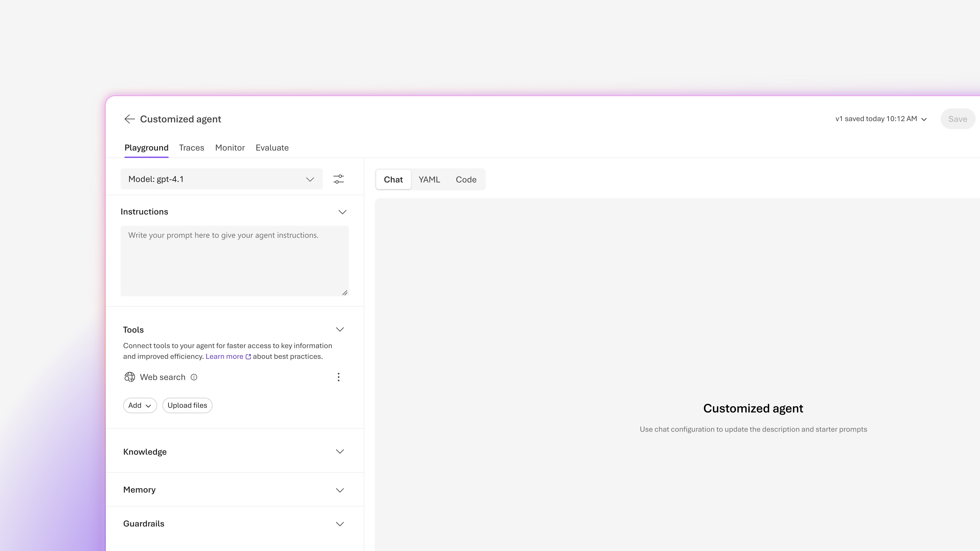The image size is (980, 551).
Task: Click into the Instructions prompt text area
Action: pyautogui.click(x=235, y=261)
